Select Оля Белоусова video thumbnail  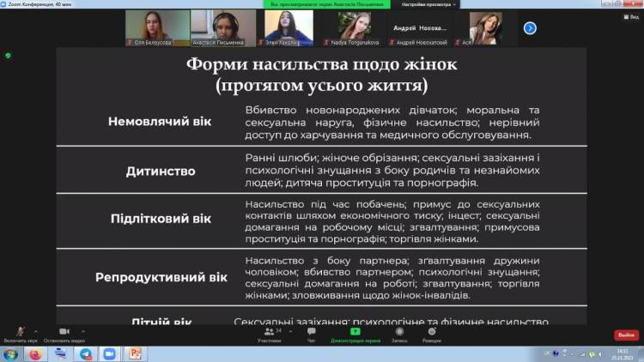[155, 27]
